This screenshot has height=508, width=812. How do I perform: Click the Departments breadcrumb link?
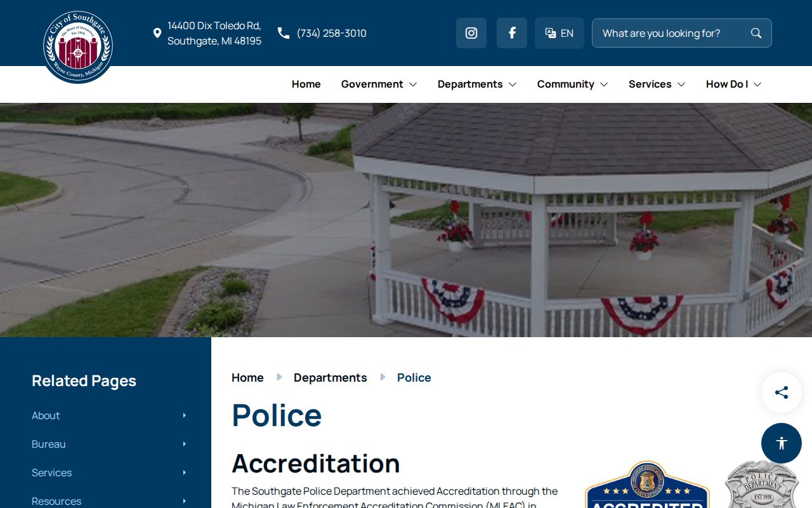coord(331,377)
